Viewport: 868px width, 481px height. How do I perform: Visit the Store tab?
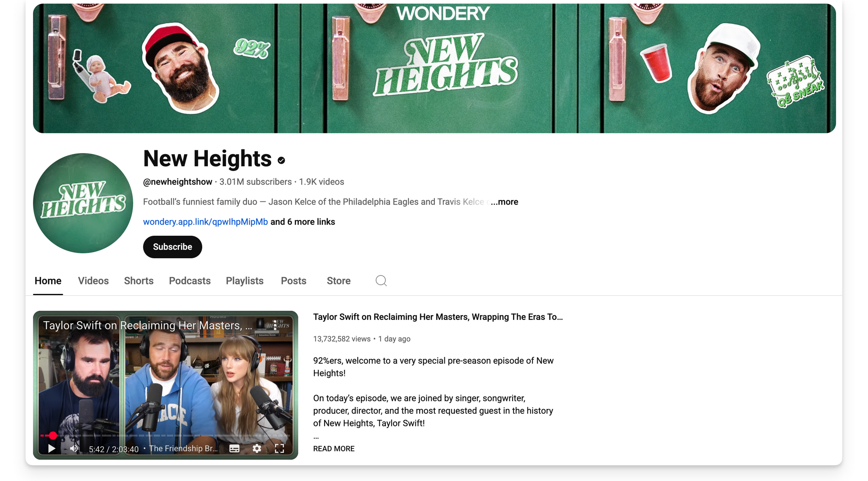[x=339, y=281]
